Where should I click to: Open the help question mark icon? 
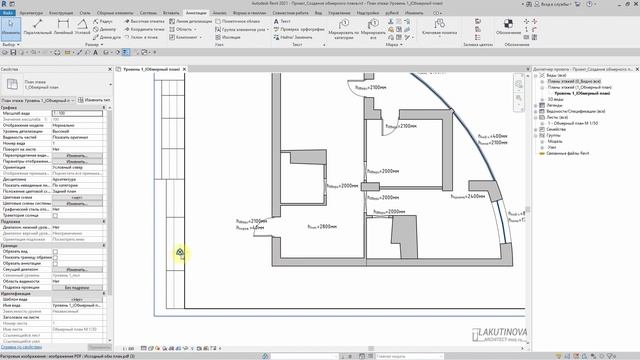point(589,4)
